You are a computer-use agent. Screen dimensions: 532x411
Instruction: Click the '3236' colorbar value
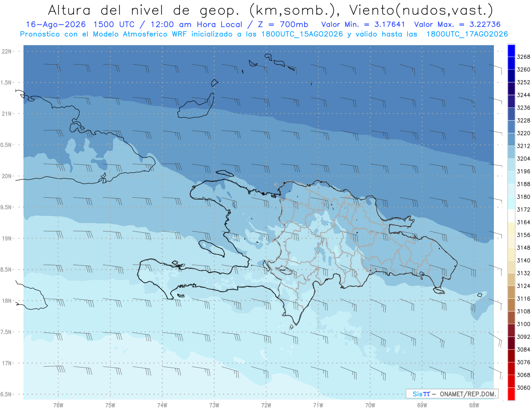523,108
